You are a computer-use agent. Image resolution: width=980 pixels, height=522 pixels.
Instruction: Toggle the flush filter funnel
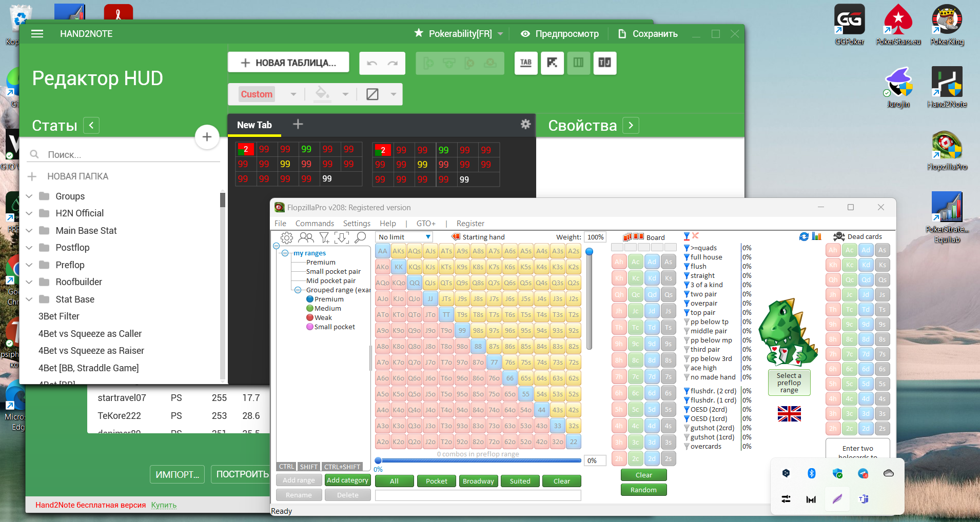point(687,267)
